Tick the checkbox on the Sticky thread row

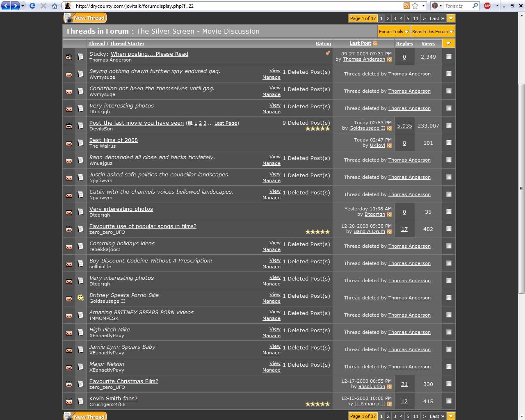pyautogui.click(x=449, y=57)
